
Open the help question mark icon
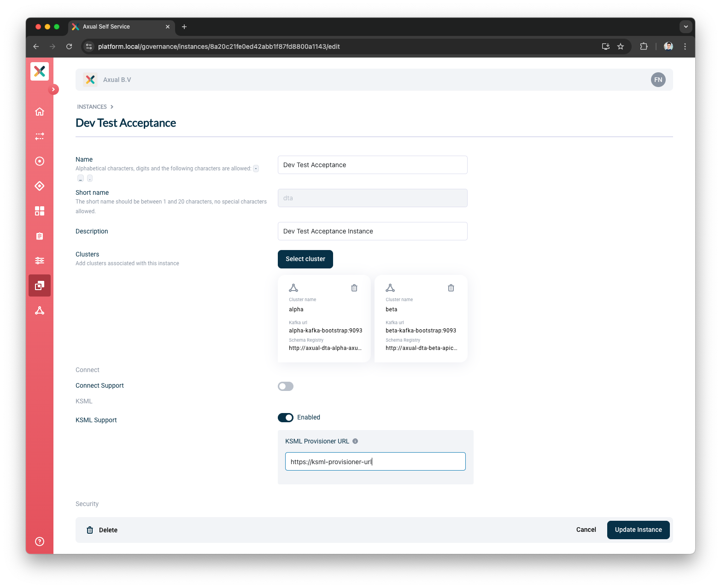40,541
